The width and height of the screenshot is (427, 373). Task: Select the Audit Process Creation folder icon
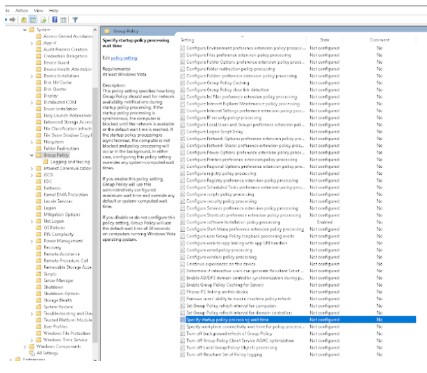click(x=39, y=49)
